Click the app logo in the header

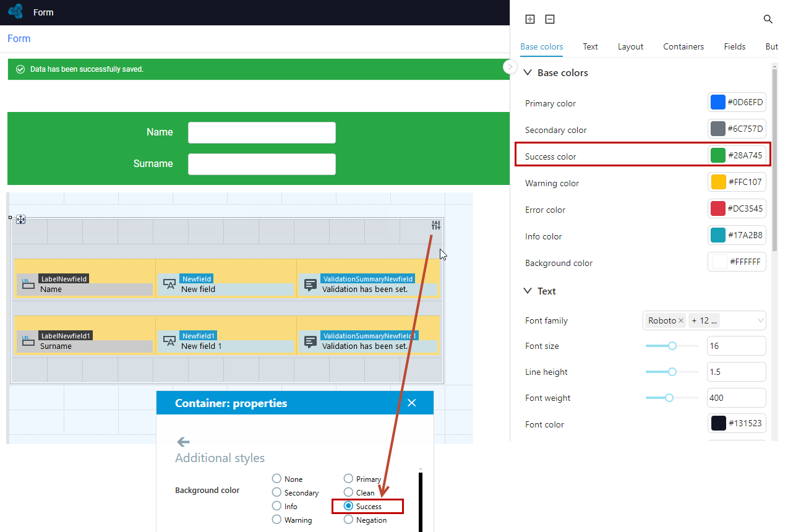[x=15, y=12]
